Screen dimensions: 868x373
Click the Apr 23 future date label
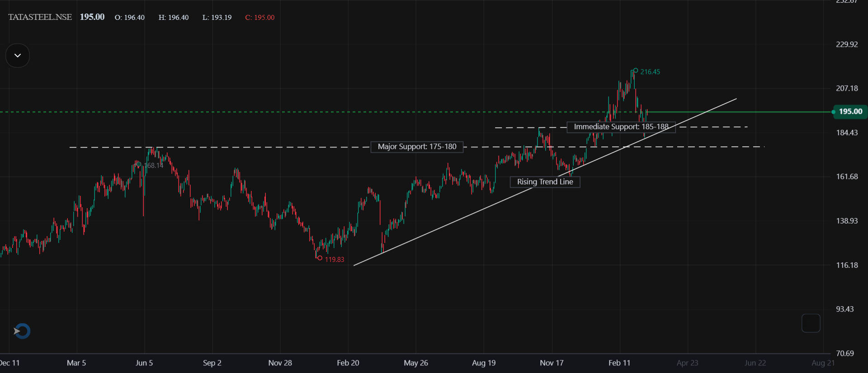687,363
